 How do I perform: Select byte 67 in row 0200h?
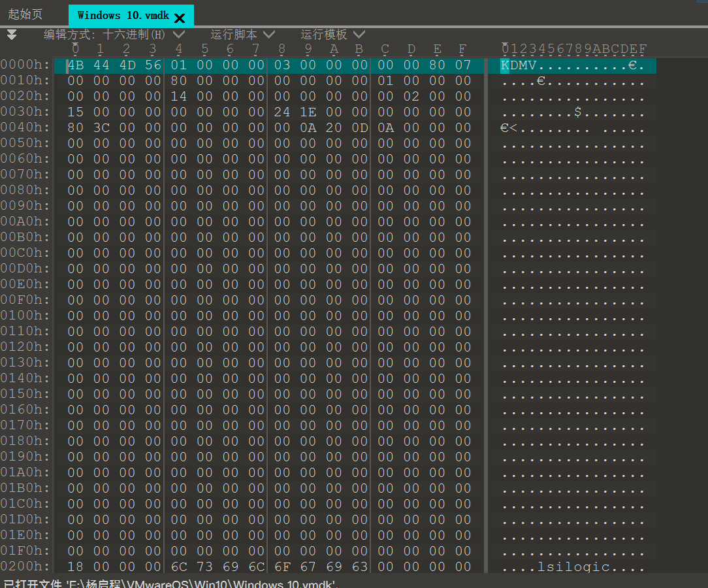pyautogui.click(x=308, y=567)
